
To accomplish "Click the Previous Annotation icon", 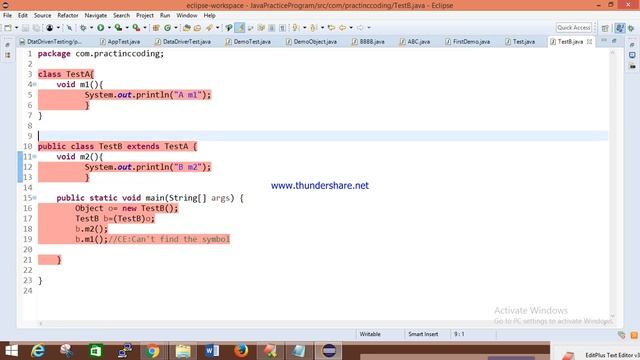I will (313, 28).
